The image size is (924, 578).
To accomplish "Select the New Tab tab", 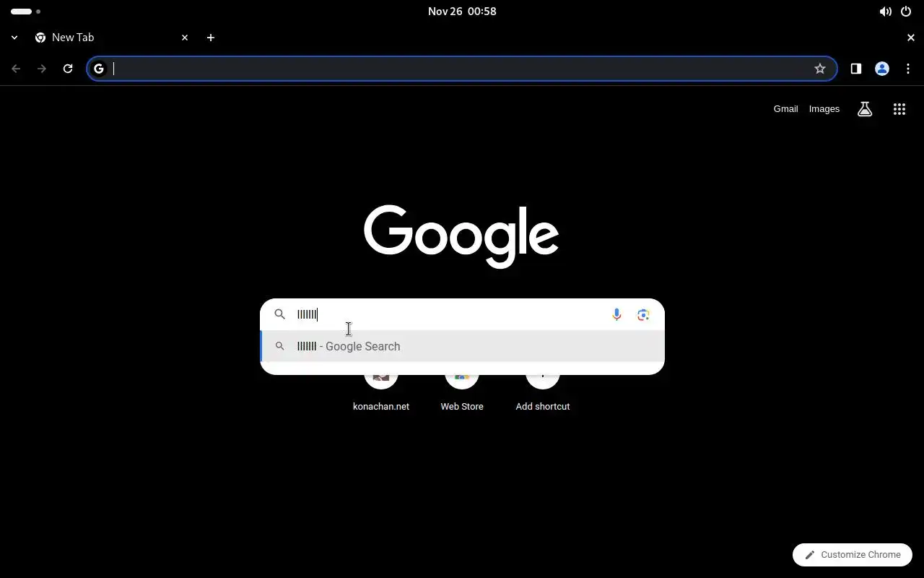I will [x=112, y=38].
